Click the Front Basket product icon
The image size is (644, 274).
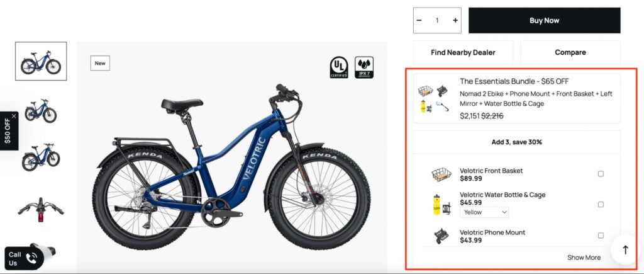(x=441, y=174)
